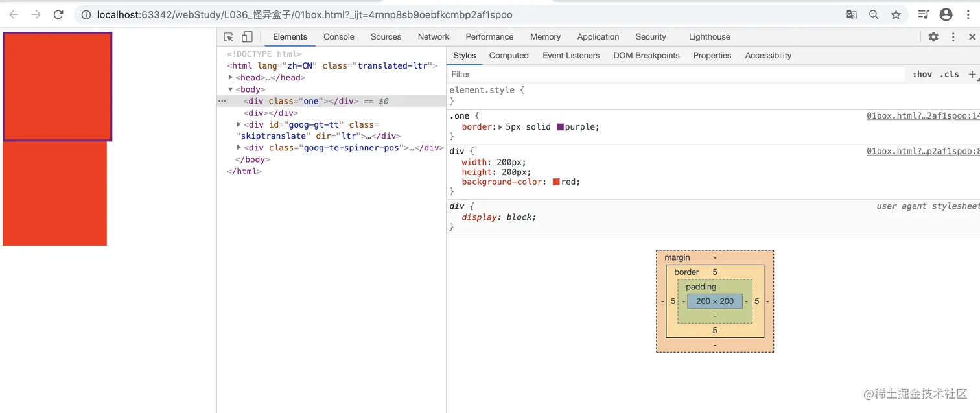Select the div class one node
This screenshot has height=413, width=980.
coord(331,101)
